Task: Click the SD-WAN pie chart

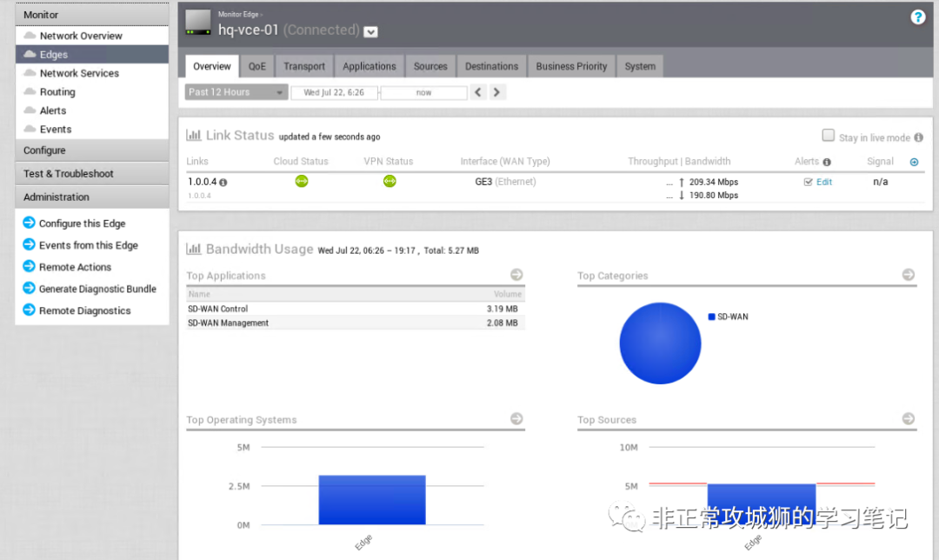Action: (x=660, y=343)
